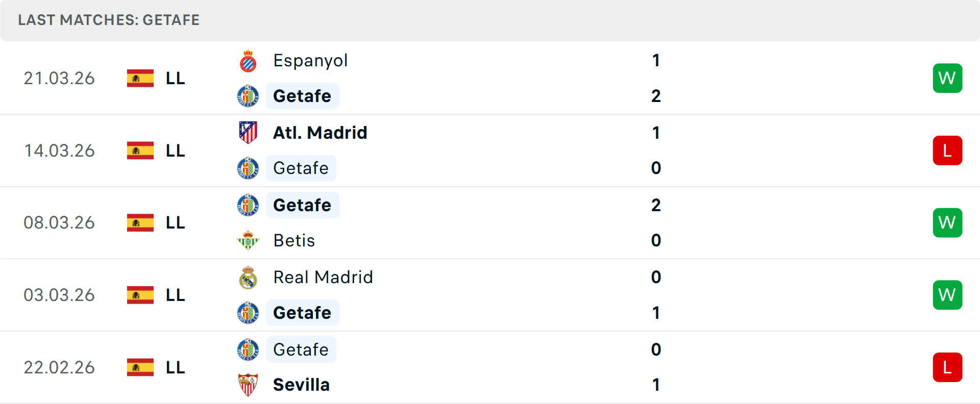Open the Espanyol team link
980x404 pixels.
[310, 61]
